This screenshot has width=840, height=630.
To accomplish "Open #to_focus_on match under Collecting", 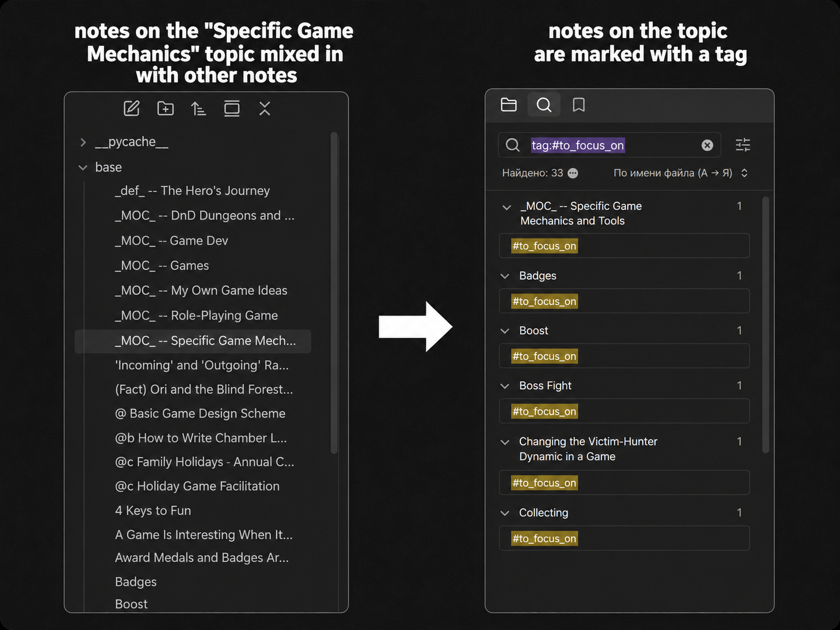I will tap(624, 538).
